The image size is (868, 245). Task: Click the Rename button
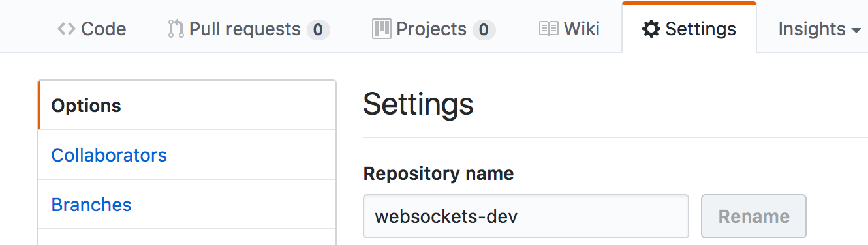[754, 216]
